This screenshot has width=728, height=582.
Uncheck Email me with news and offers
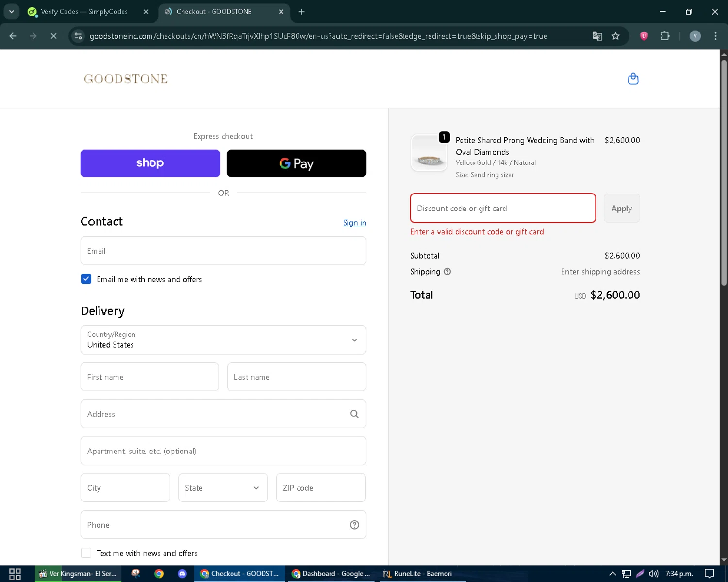point(86,279)
